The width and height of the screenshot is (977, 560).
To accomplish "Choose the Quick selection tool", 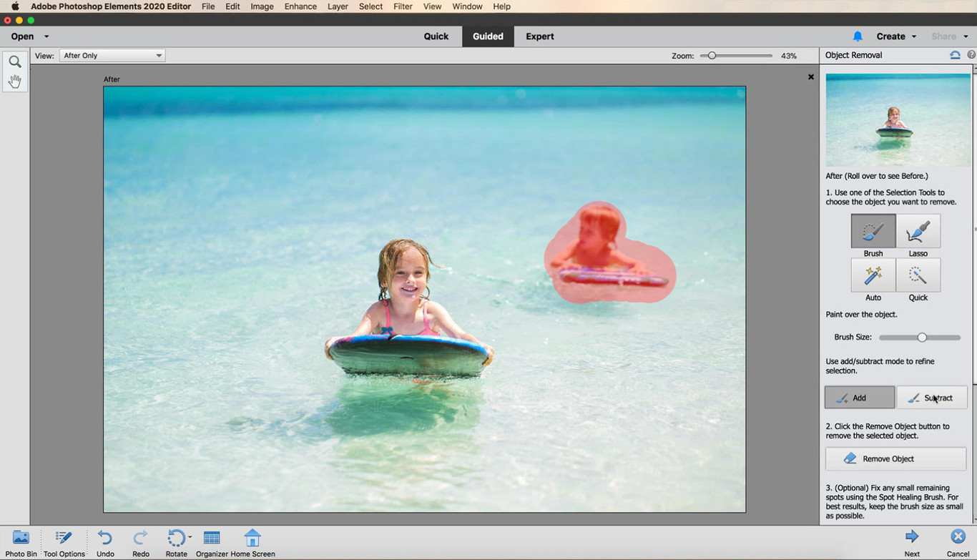I will pyautogui.click(x=918, y=275).
